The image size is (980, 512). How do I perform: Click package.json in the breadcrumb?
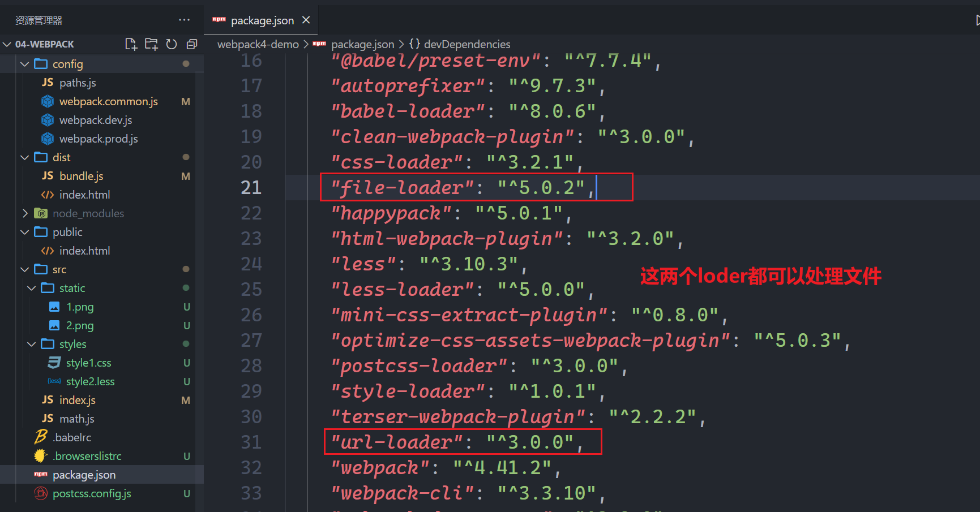click(x=362, y=44)
